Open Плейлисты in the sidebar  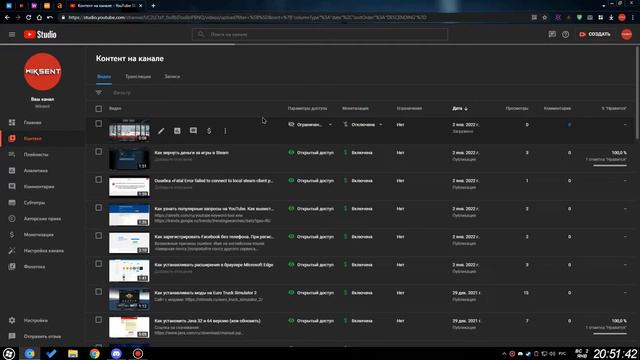tap(36, 154)
